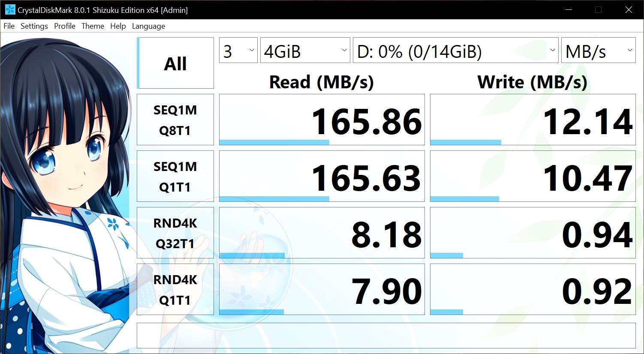Click the RND4K Q32T1 read value 8.18

point(322,233)
